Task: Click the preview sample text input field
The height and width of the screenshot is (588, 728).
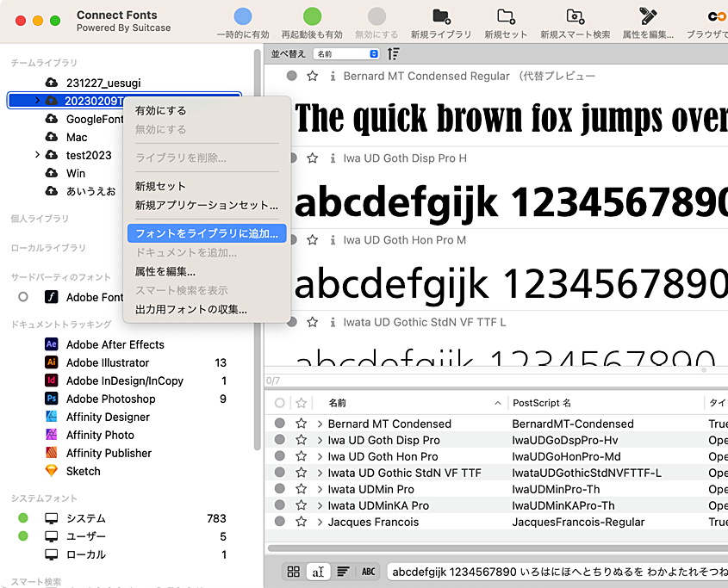Action: coord(557,572)
